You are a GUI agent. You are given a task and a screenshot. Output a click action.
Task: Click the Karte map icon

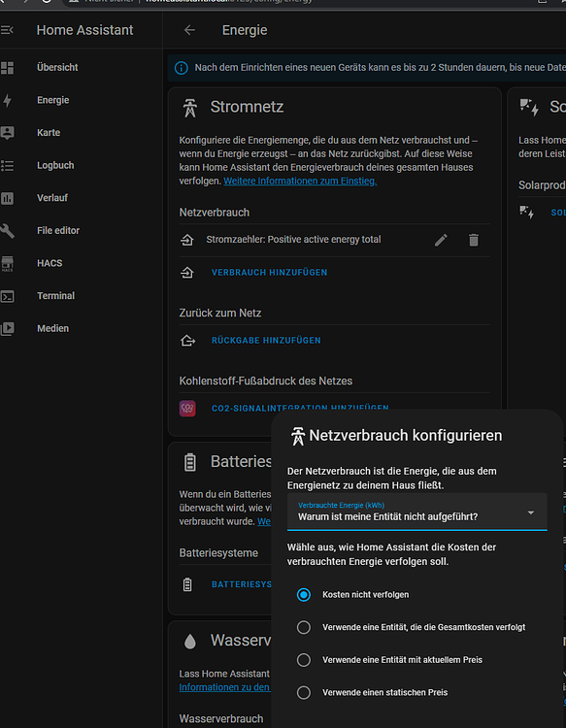click(7, 133)
